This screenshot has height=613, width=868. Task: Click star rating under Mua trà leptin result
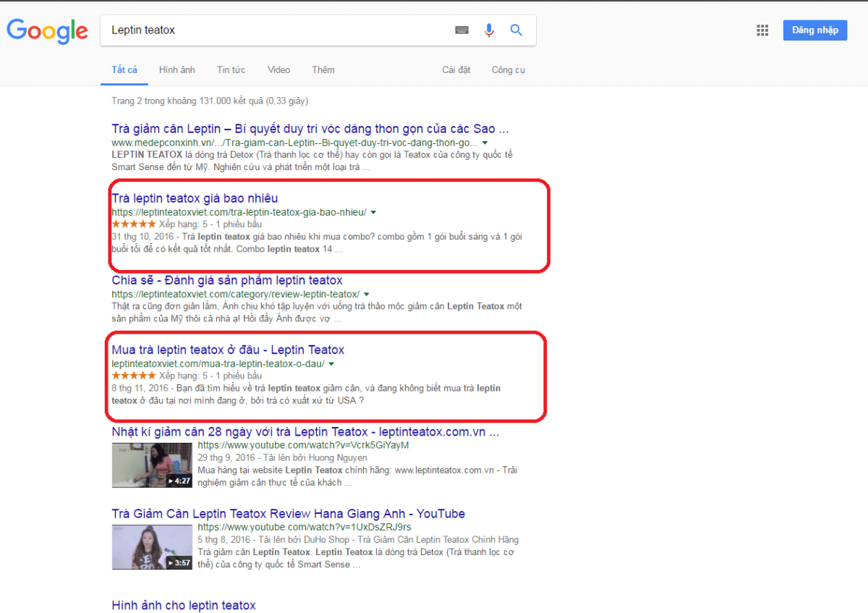tap(133, 376)
